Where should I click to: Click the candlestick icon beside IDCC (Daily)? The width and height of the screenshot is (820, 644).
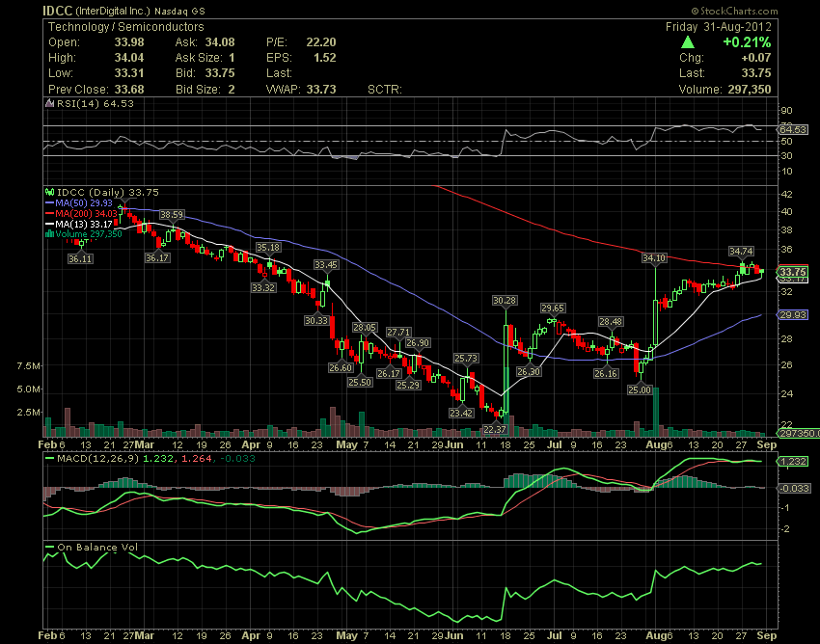click(x=49, y=193)
